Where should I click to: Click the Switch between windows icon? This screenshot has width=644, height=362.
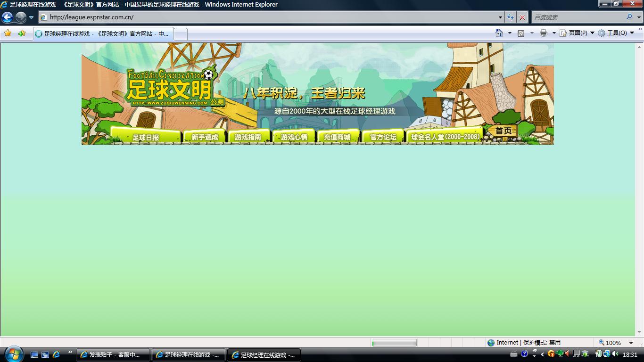tap(45, 354)
